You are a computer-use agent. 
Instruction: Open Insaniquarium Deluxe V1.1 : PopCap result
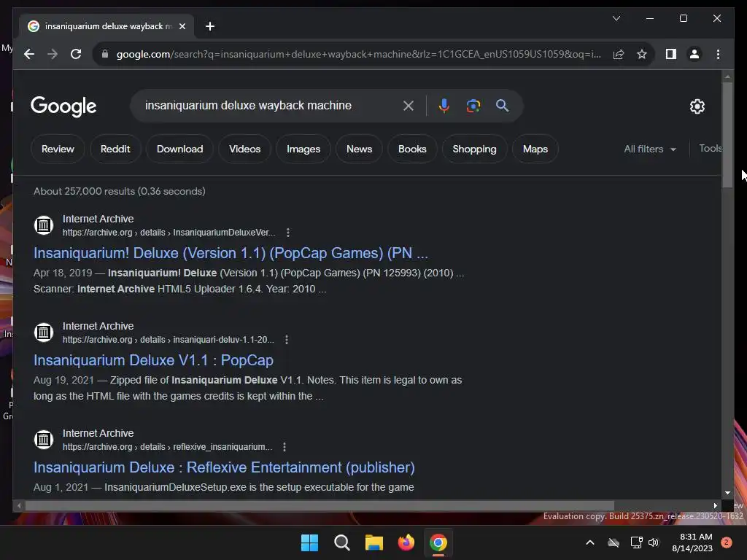pos(153,360)
